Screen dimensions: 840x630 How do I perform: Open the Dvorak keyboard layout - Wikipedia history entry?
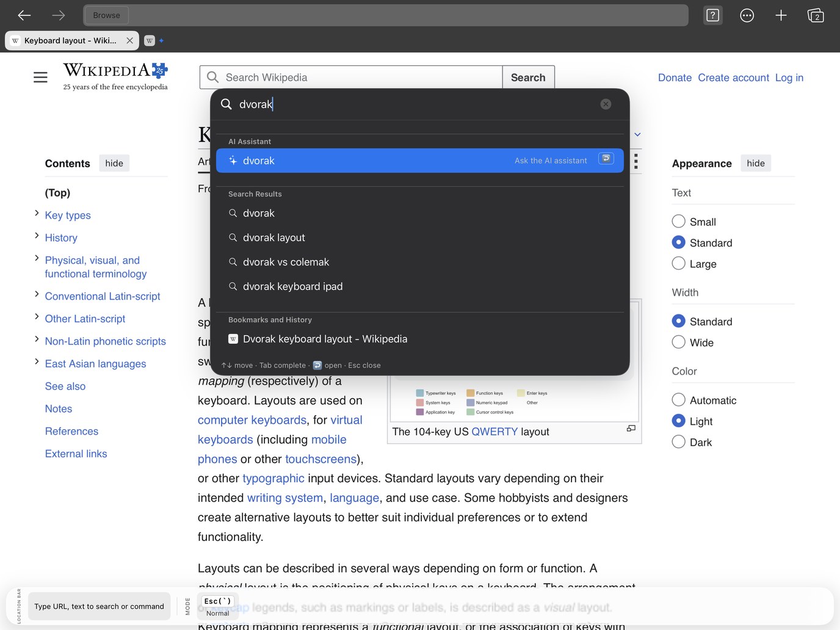[x=420, y=339]
